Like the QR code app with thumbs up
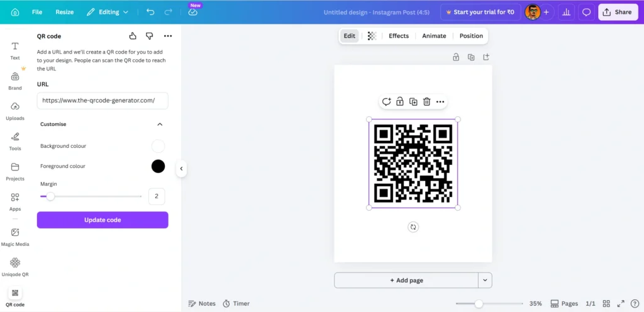The height and width of the screenshot is (312, 644). (133, 36)
